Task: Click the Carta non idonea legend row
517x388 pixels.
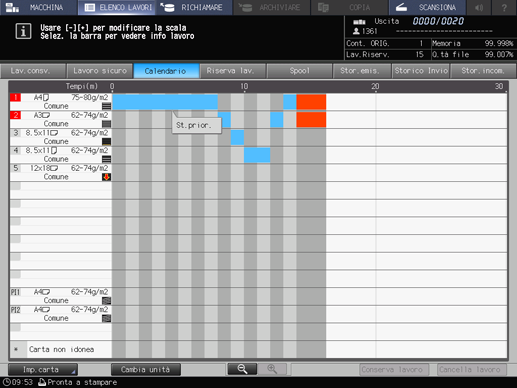Action: 61,349
